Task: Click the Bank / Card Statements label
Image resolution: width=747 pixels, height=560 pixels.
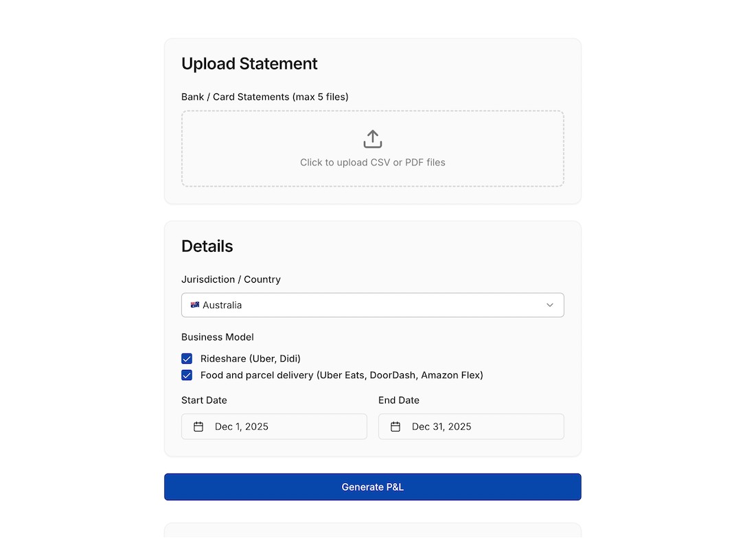Action: [x=264, y=97]
